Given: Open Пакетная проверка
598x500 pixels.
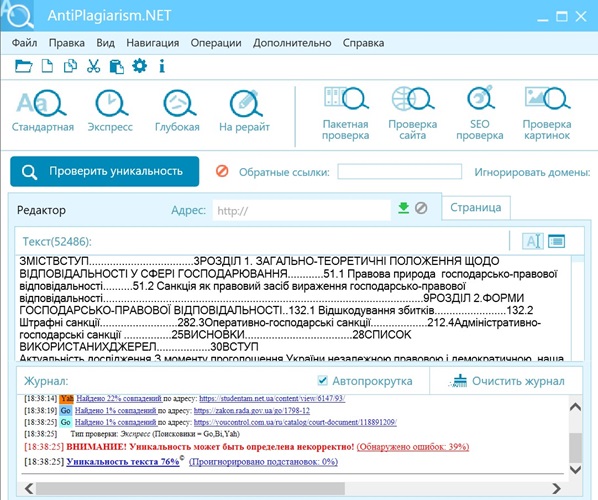Looking at the screenshot, I should pyautogui.click(x=346, y=114).
